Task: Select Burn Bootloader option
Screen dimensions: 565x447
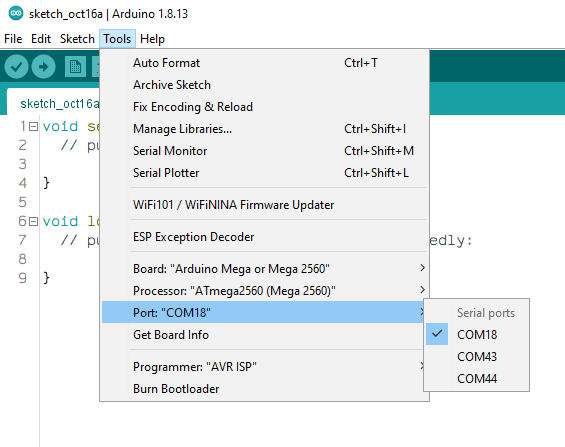Action: tap(264, 389)
